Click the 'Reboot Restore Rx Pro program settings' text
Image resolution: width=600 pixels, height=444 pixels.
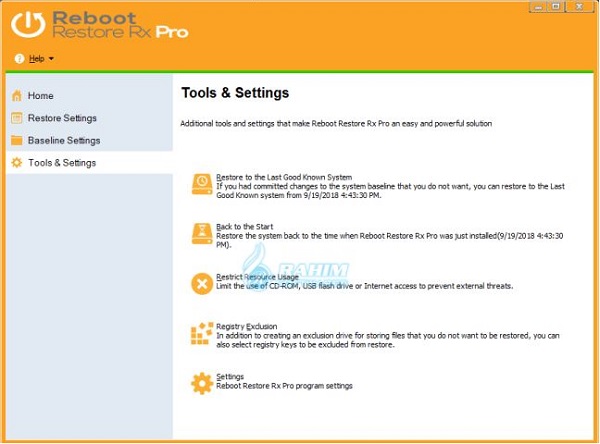click(284, 386)
